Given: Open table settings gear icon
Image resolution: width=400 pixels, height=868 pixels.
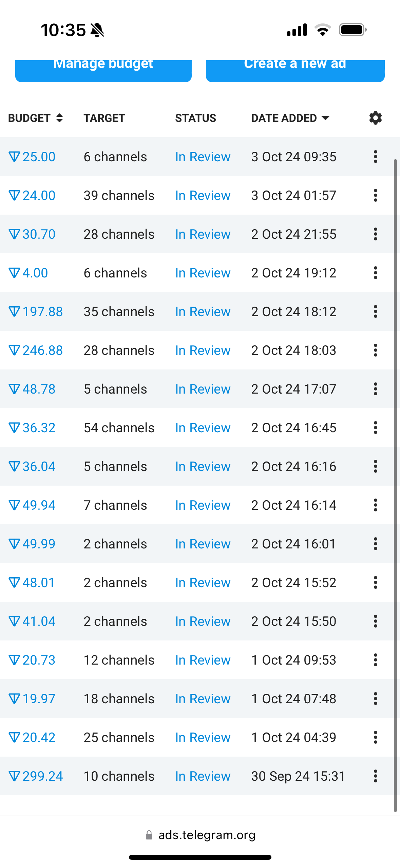Looking at the screenshot, I should coord(375,118).
